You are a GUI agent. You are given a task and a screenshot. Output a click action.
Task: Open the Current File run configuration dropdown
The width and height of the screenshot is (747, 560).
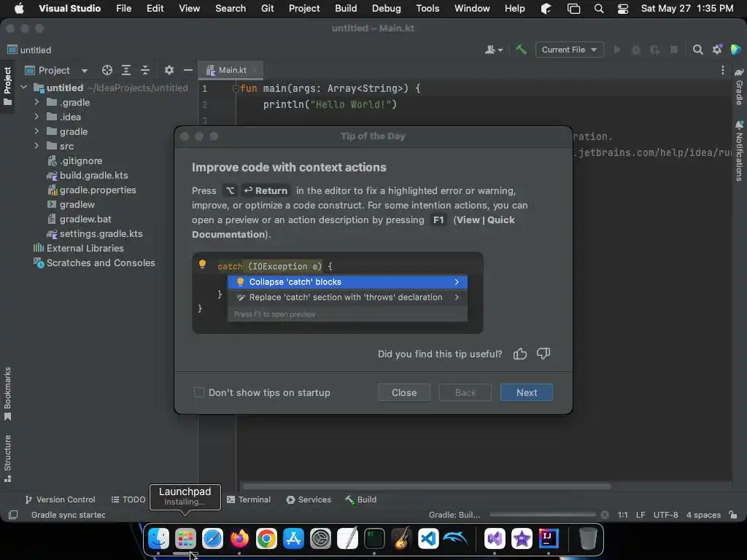coord(569,50)
